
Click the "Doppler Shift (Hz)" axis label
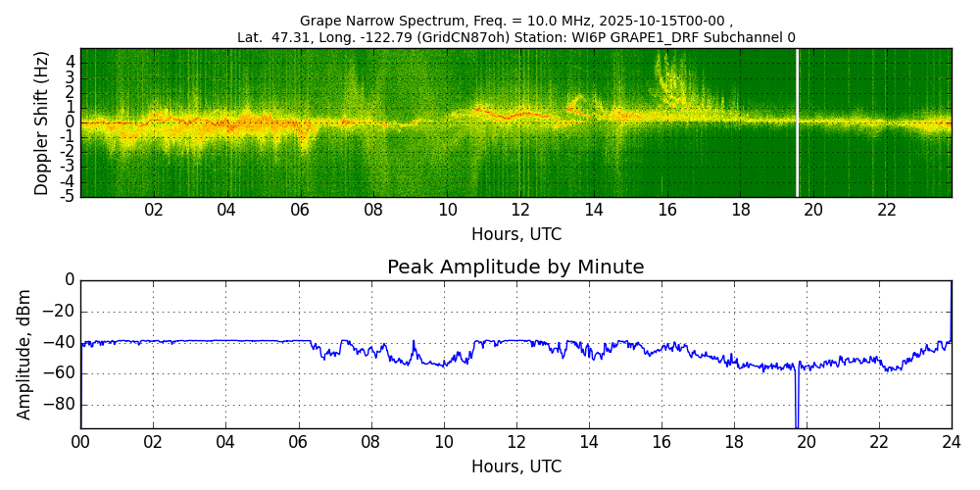[42, 122]
